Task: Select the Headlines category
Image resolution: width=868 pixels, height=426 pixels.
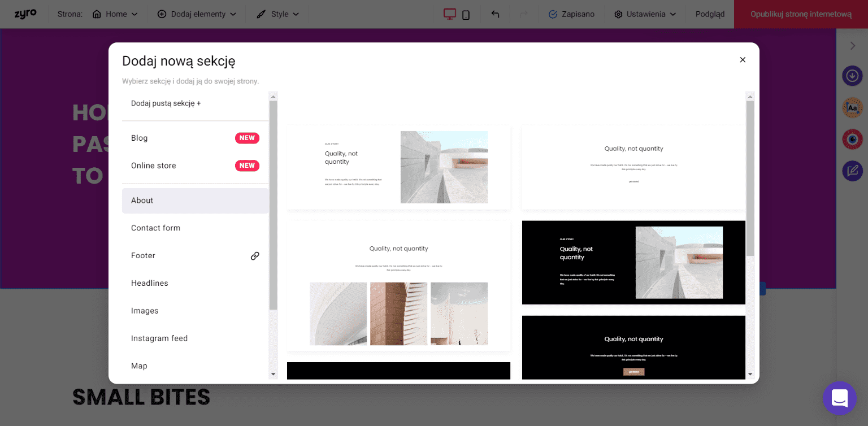Action: [x=150, y=283]
